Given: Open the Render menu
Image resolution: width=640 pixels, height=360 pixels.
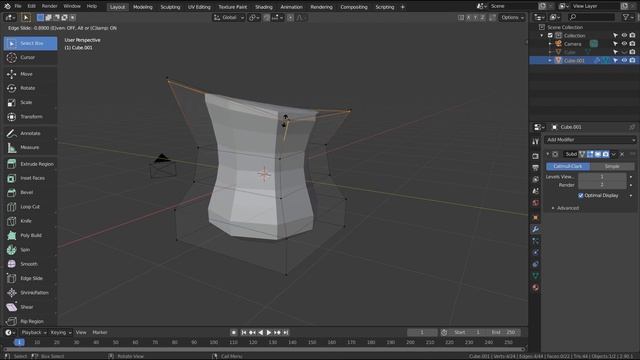Looking at the screenshot, I should coord(49,7).
